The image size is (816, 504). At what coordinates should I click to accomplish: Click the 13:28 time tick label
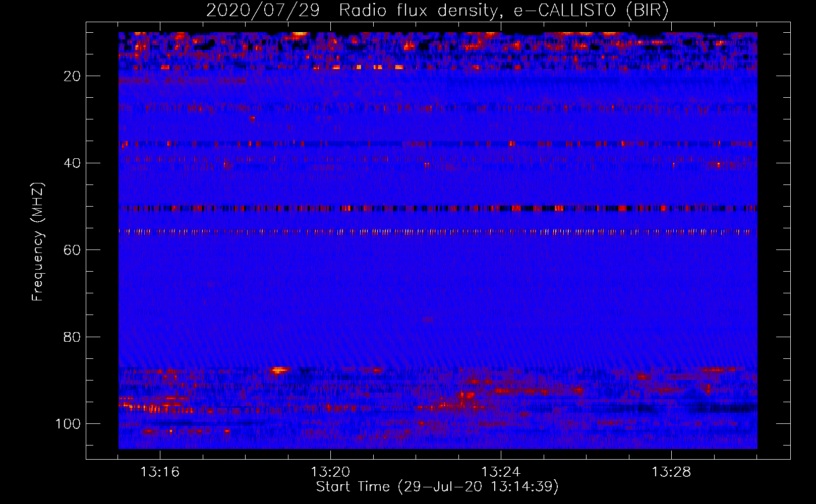pos(671,472)
